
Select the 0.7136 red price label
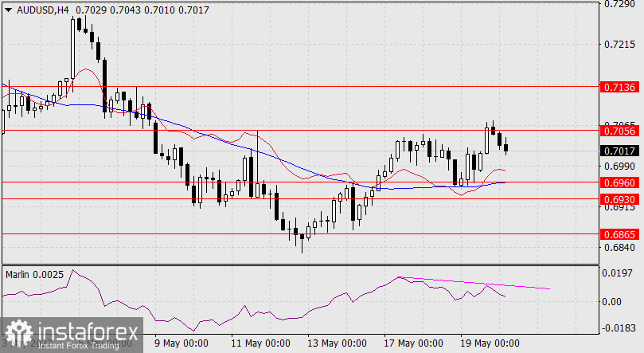619,86
